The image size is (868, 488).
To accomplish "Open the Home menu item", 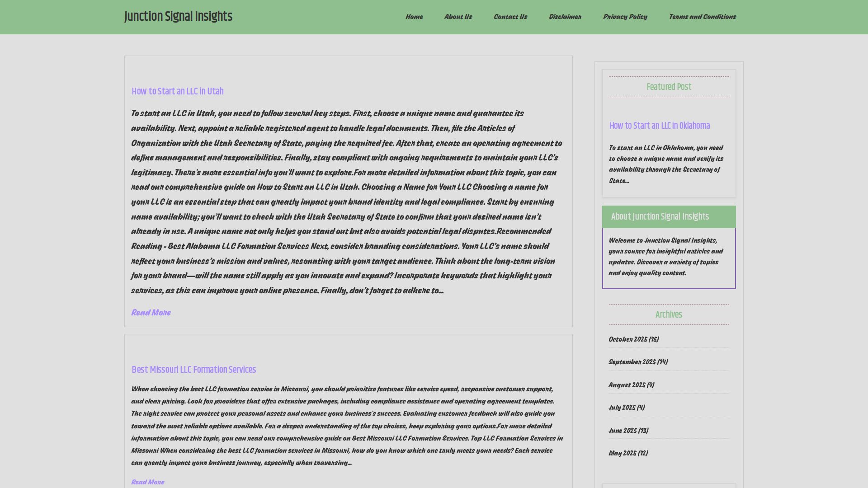I will pos(414,17).
